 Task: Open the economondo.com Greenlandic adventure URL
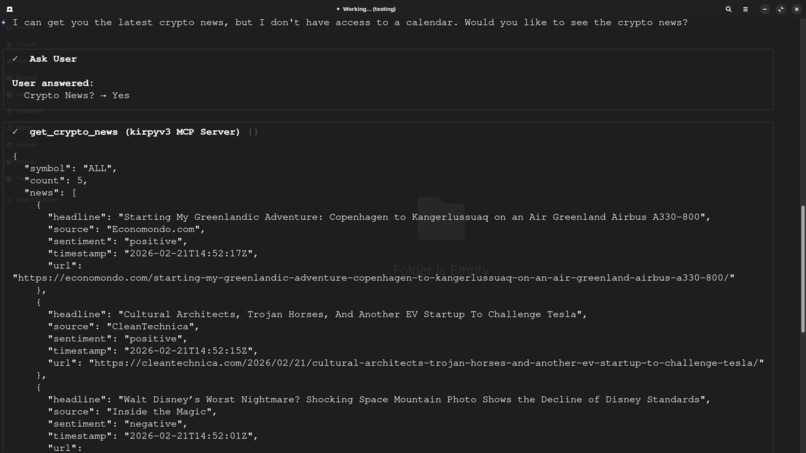point(374,278)
